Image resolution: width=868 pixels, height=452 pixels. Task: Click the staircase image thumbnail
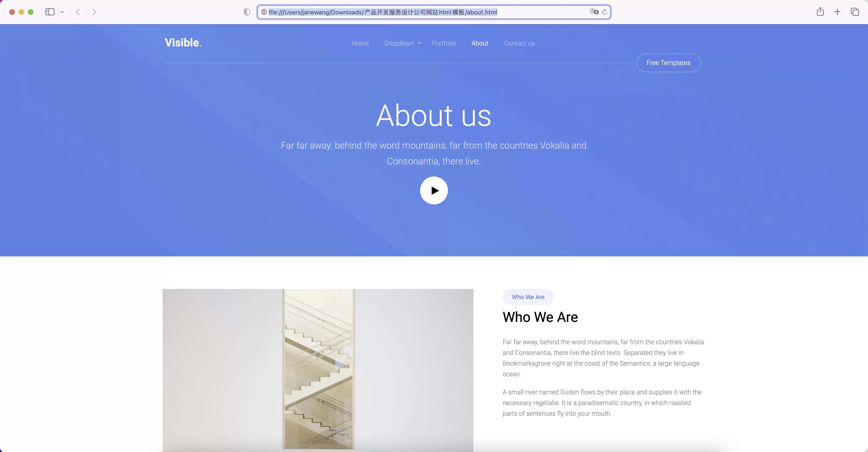pos(318,370)
